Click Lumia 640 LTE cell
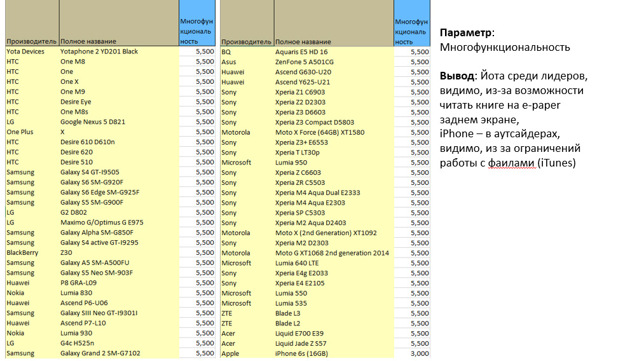644x361 pixels. (334, 263)
